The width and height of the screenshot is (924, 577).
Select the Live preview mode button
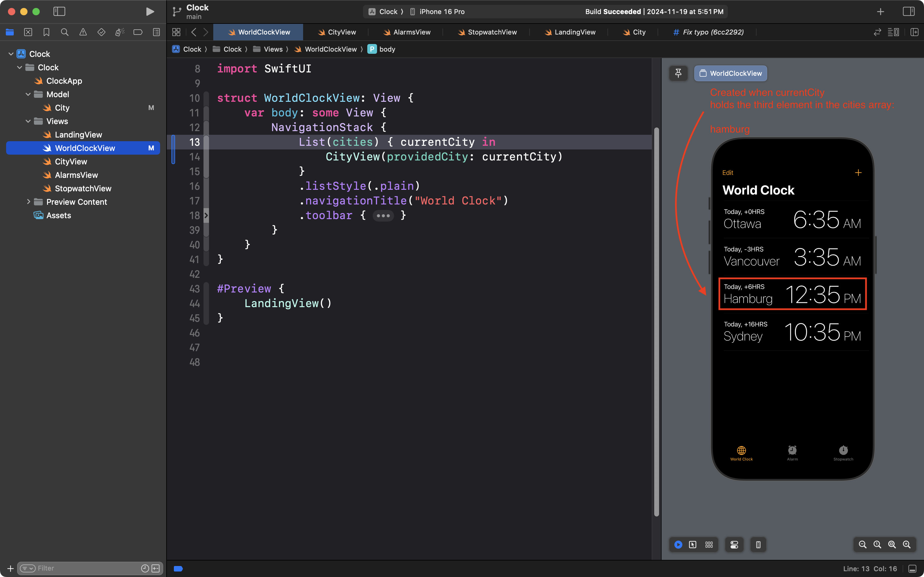tap(678, 545)
